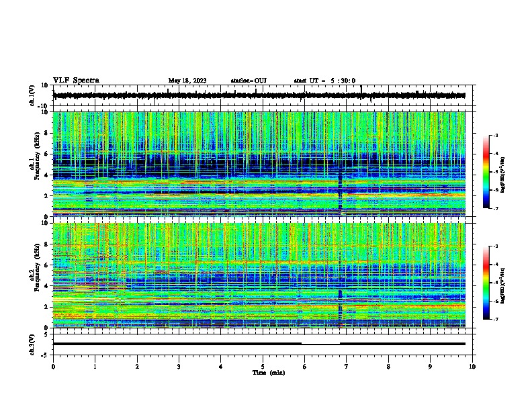532x411 pixels.
Task: Click the "ch.3(V)" axis label
Action: click(32, 345)
